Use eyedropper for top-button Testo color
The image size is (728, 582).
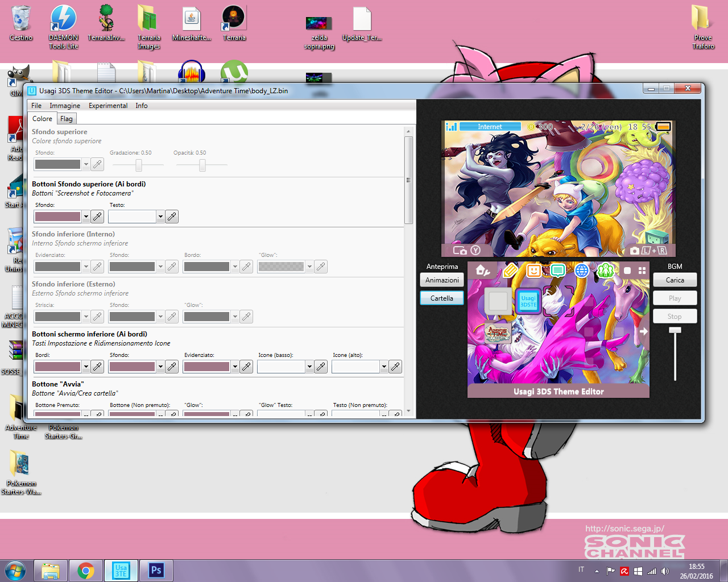point(172,217)
